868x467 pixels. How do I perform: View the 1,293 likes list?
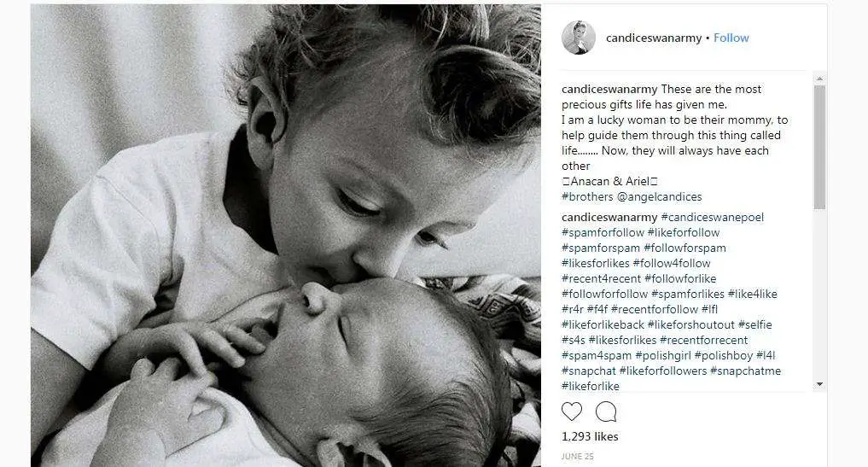point(590,436)
